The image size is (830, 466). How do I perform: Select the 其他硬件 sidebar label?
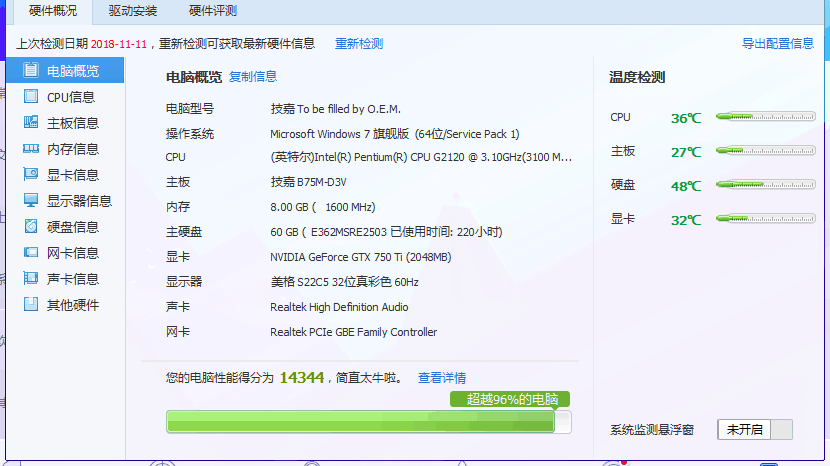pos(73,305)
